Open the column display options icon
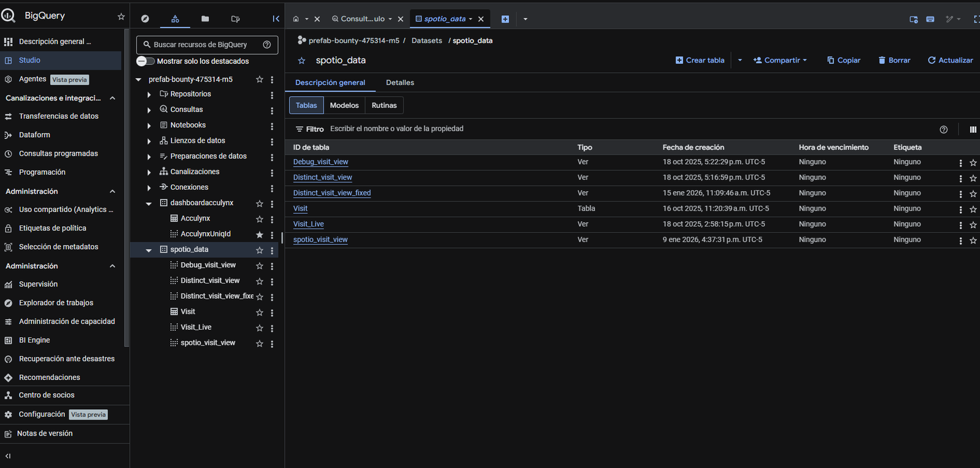The image size is (980, 468). point(973,129)
